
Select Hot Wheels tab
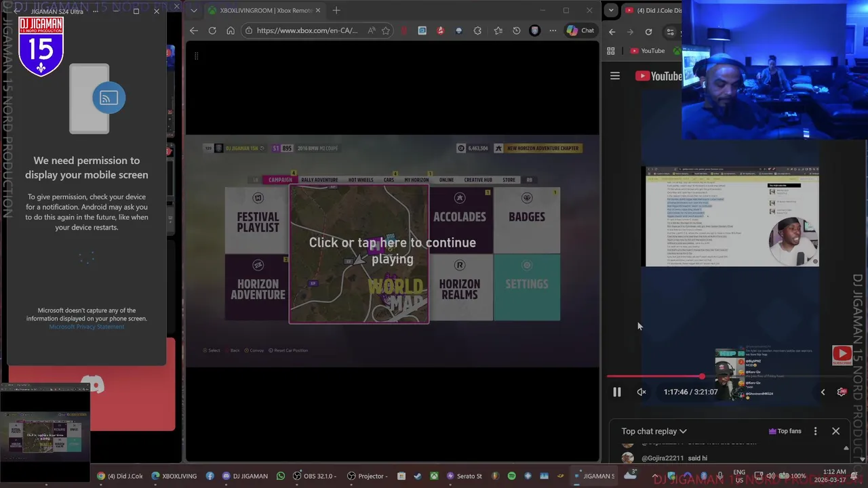pyautogui.click(x=361, y=180)
